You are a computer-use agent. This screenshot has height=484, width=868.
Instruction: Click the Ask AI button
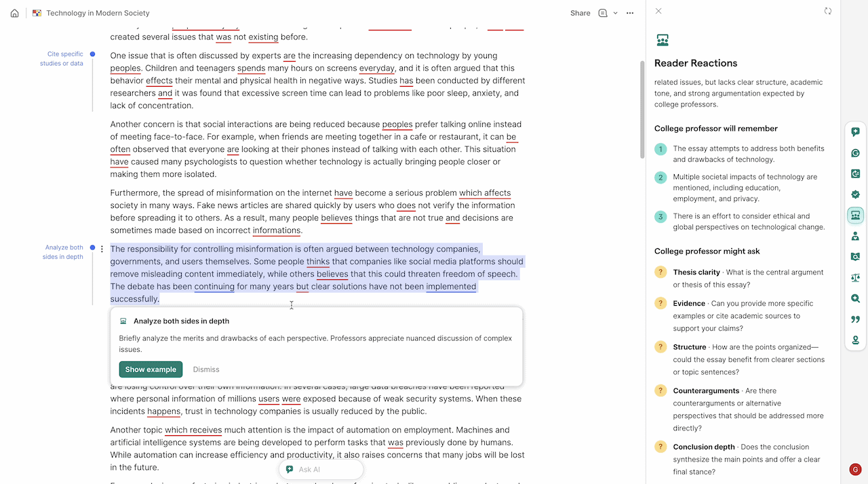coord(320,468)
